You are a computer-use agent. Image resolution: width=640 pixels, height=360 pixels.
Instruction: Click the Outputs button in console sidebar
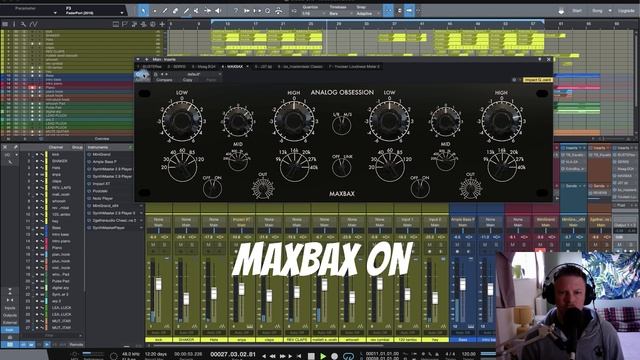click(x=10, y=315)
